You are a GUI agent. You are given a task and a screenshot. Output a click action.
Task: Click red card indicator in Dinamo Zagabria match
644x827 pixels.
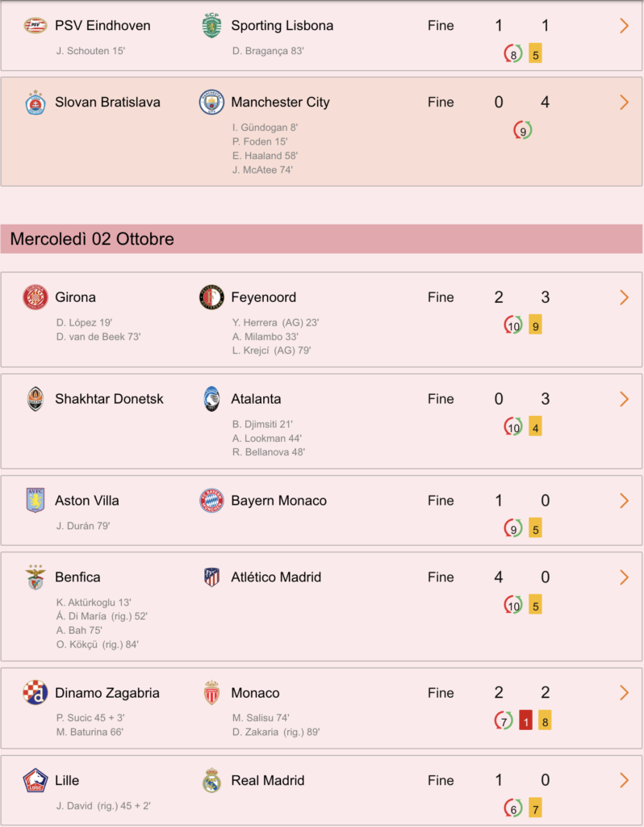(x=525, y=721)
